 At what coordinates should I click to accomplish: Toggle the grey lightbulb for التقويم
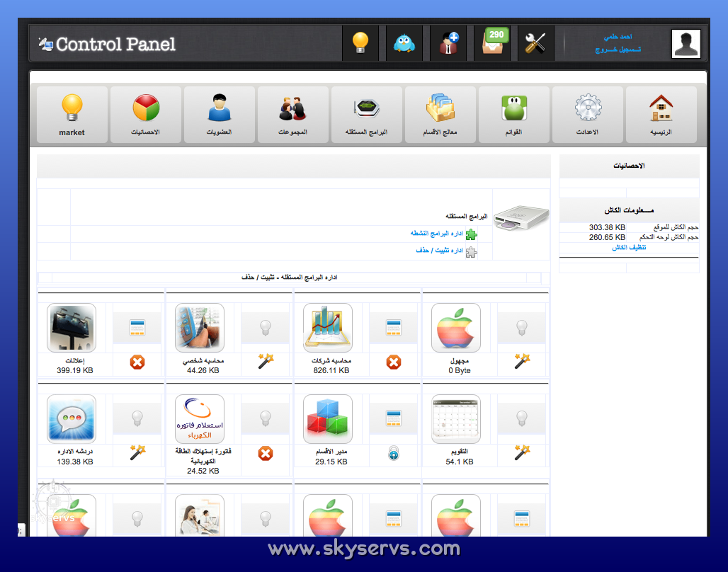coord(522,418)
